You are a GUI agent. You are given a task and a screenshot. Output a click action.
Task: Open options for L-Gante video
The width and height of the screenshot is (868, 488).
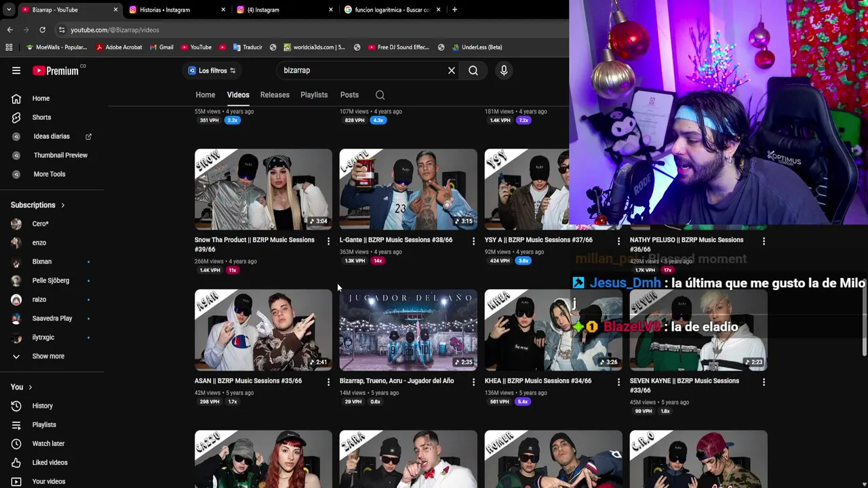click(473, 241)
